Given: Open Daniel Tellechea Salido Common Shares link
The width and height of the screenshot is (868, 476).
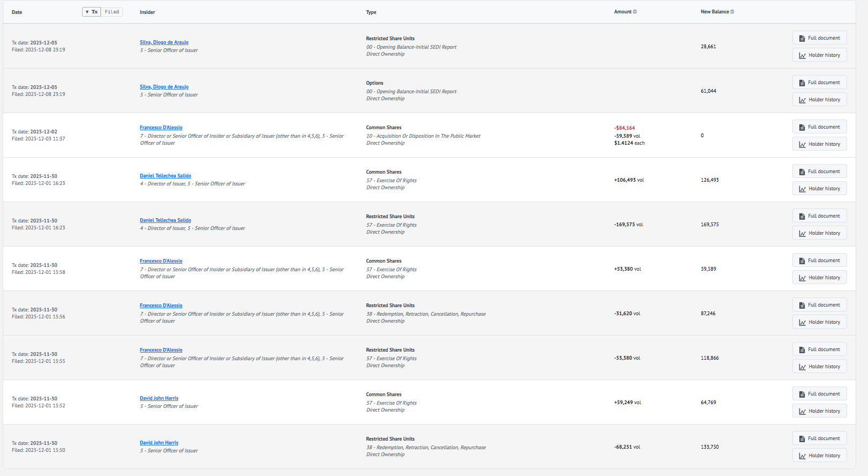Looking at the screenshot, I should point(165,176).
